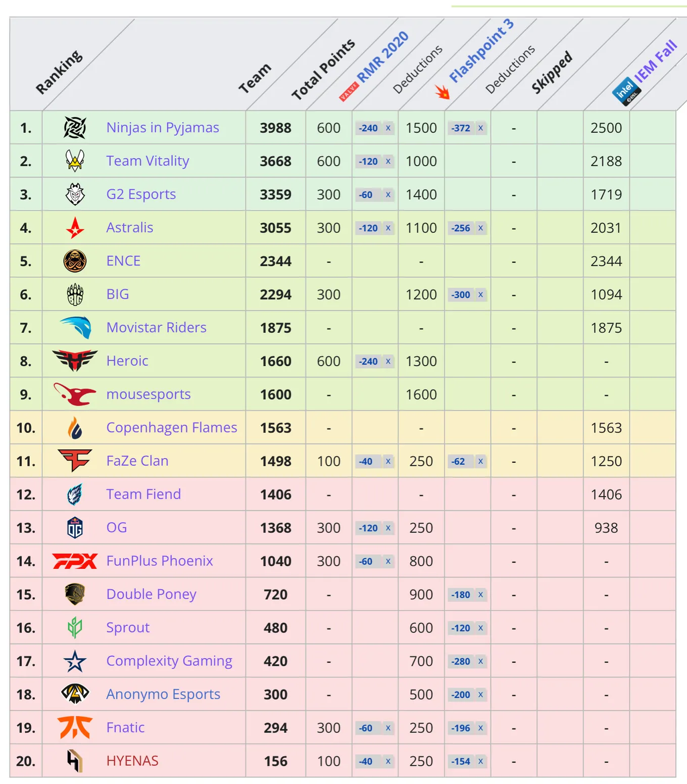The width and height of the screenshot is (687, 784).
Task: Click the Sprout green logo
Action: (75, 628)
